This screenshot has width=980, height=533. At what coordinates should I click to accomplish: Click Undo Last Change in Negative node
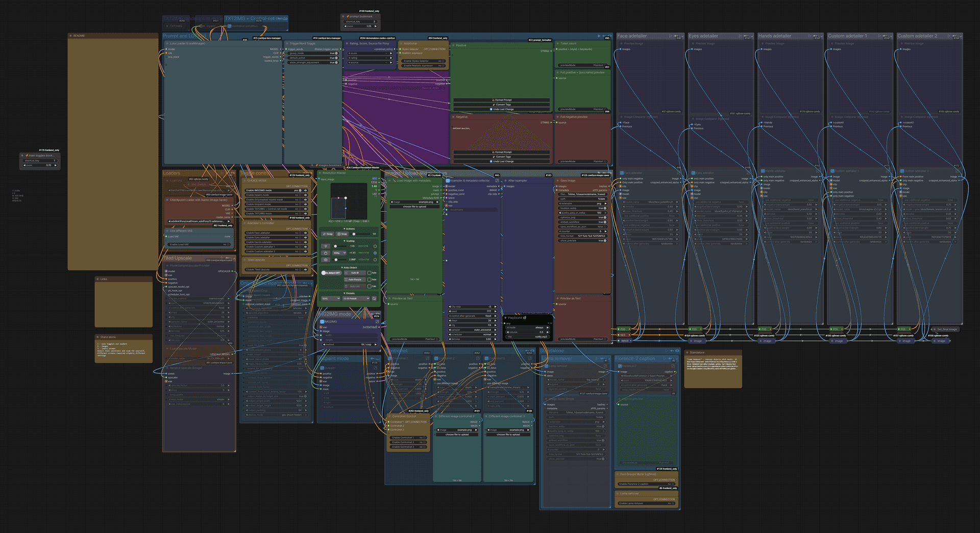pyautogui.click(x=502, y=161)
